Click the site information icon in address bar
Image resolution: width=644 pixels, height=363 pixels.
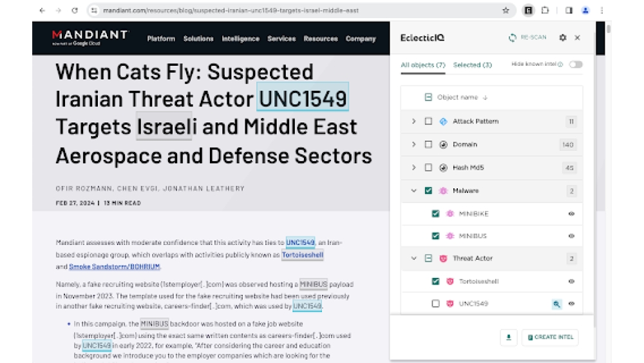pos(94,11)
